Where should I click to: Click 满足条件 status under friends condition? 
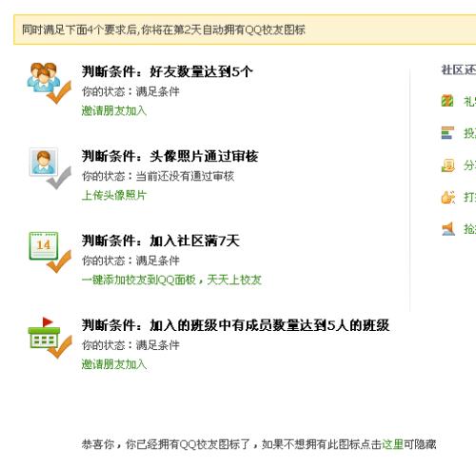tap(157, 91)
